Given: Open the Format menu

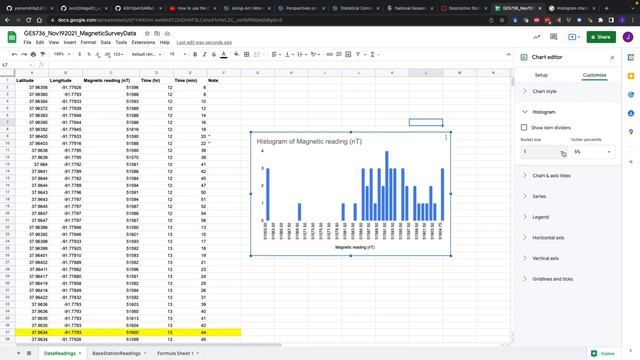Looking at the screenshot, I should coord(88,42).
